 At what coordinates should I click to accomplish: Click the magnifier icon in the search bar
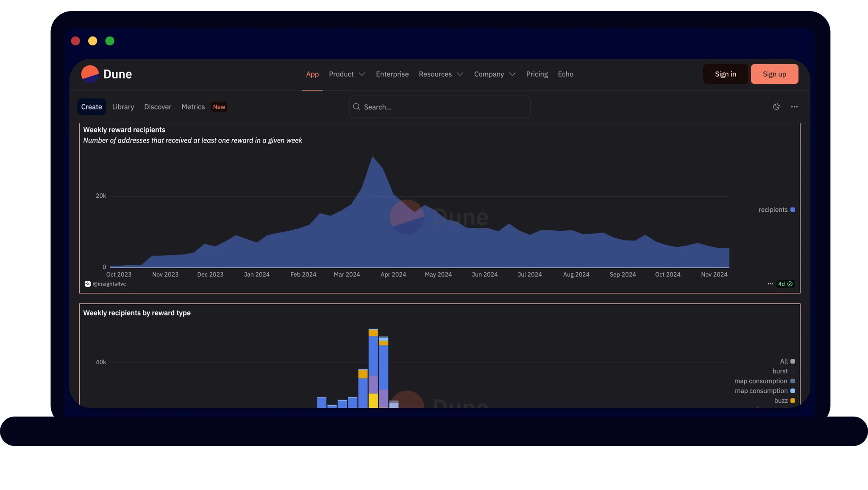[x=356, y=107]
